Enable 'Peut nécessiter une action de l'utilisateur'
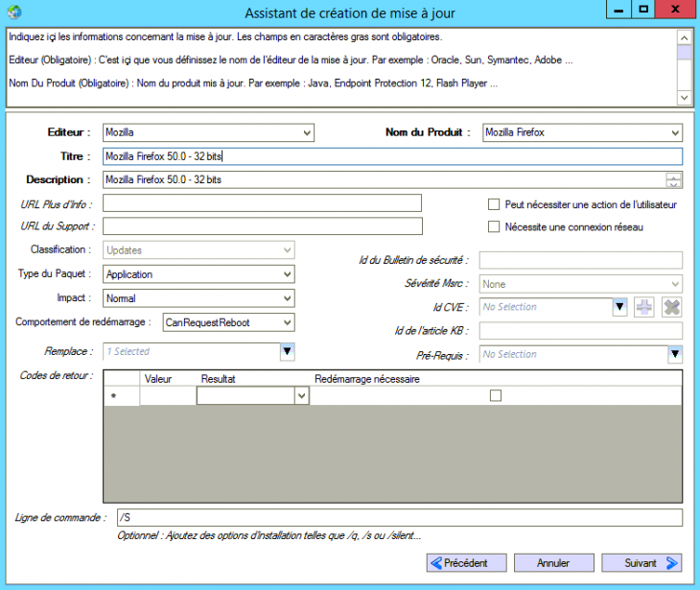The width and height of the screenshot is (700, 590). pyautogui.click(x=494, y=204)
